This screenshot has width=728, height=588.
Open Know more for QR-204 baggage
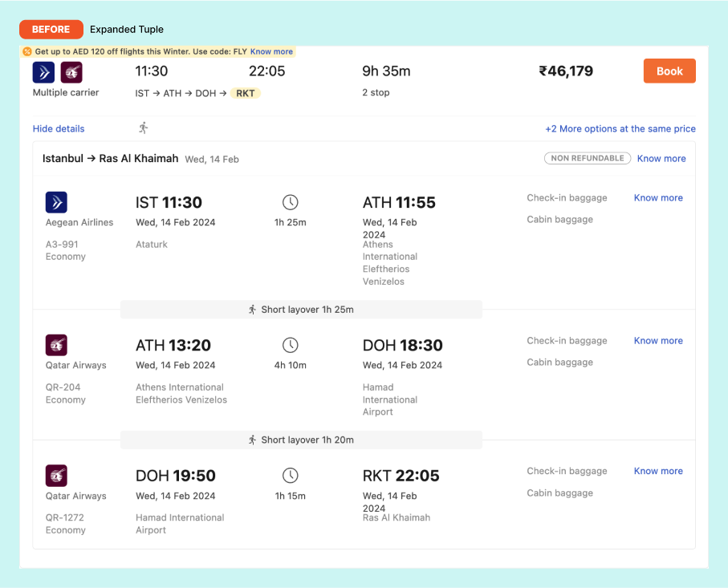(658, 340)
